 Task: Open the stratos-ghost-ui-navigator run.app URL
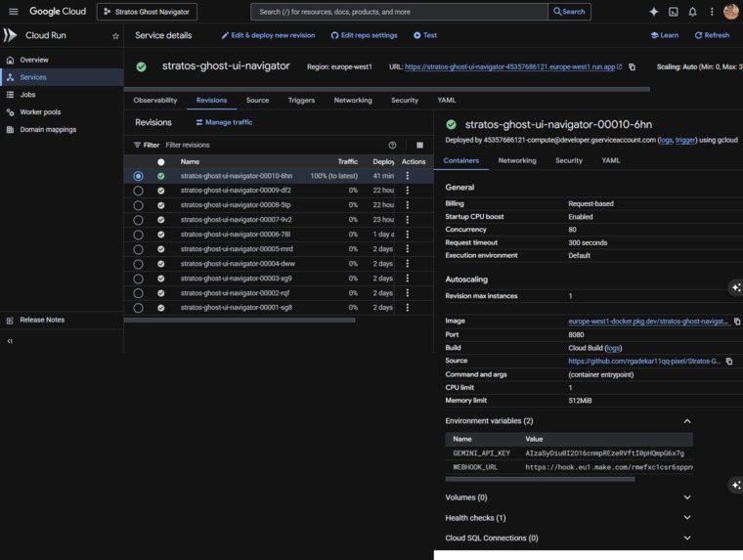(x=510, y=66)
